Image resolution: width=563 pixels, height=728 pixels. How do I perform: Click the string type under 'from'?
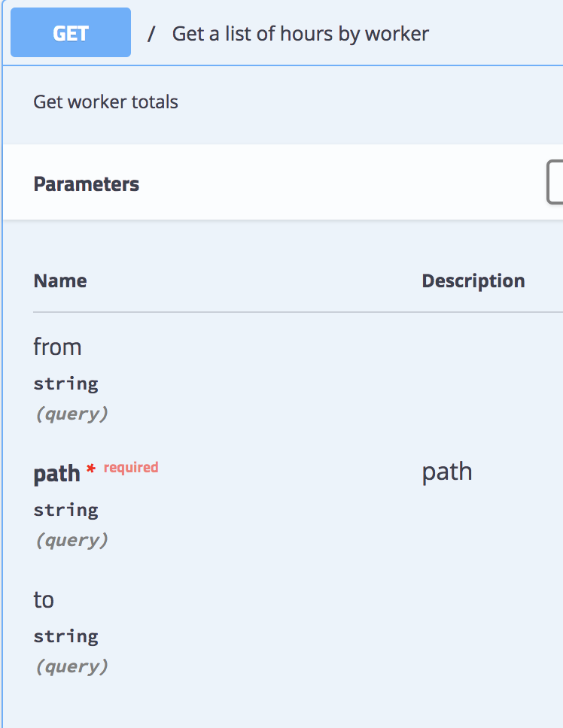(x=65, y=384)
